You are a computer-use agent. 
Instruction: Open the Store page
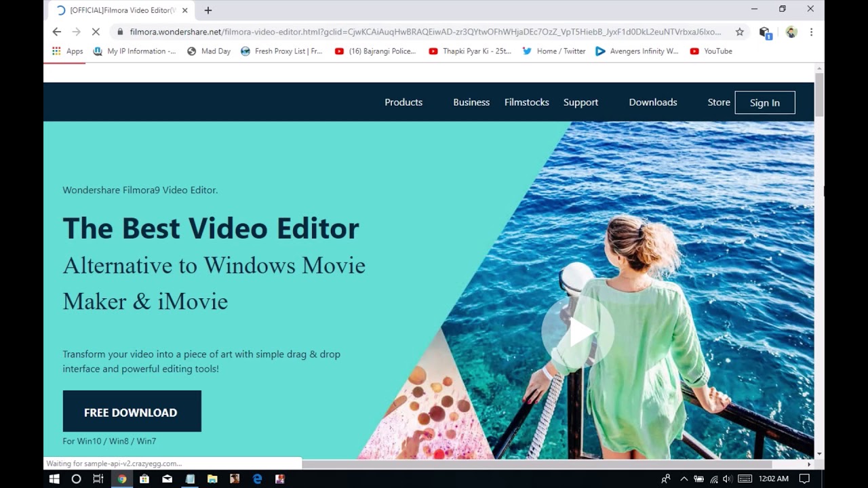(719, 102)
